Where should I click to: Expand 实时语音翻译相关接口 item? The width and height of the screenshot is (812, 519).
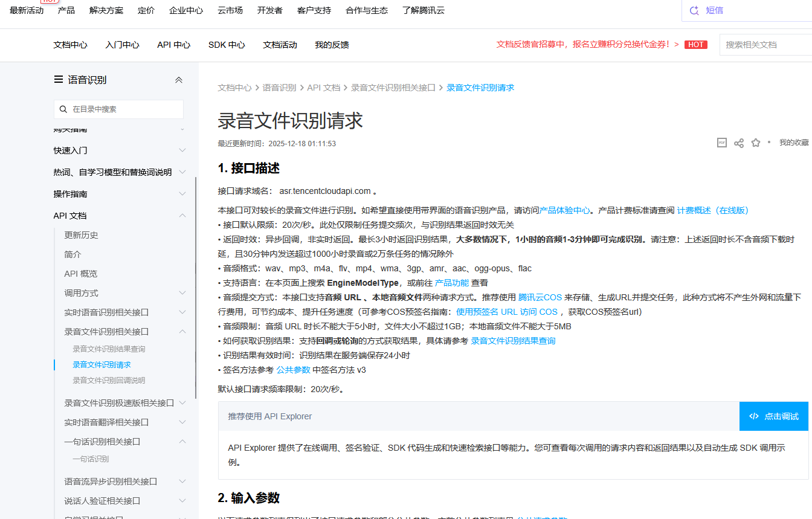pos(182,422)
